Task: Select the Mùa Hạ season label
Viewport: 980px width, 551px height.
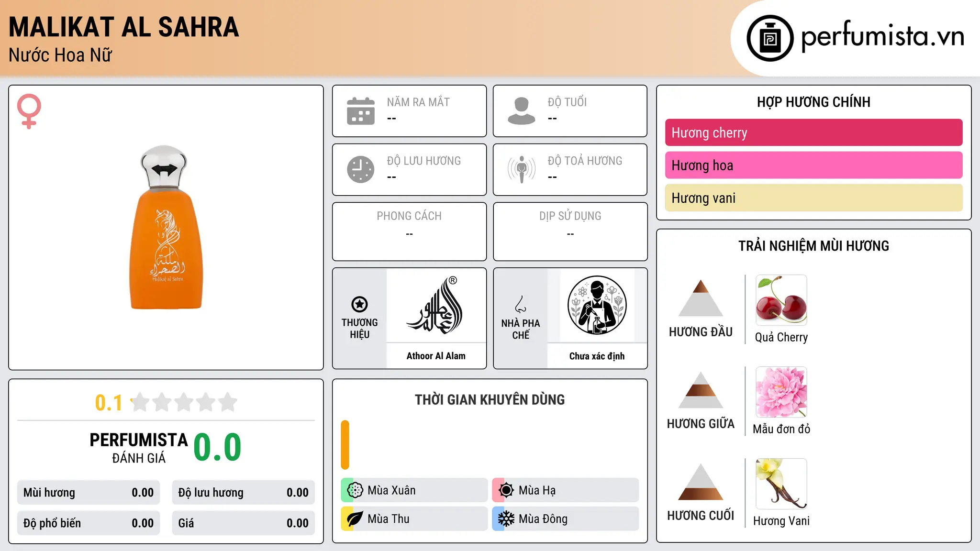Action: coord(537,490)
